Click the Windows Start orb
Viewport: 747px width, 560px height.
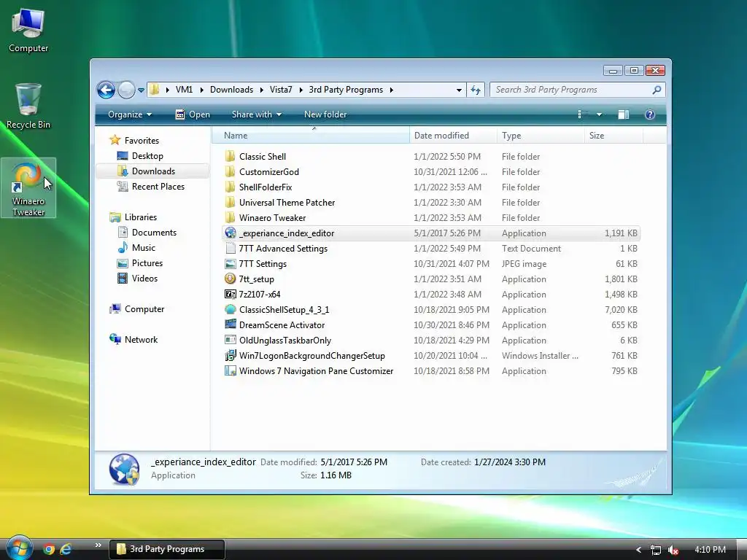click(x=19, y=548)
